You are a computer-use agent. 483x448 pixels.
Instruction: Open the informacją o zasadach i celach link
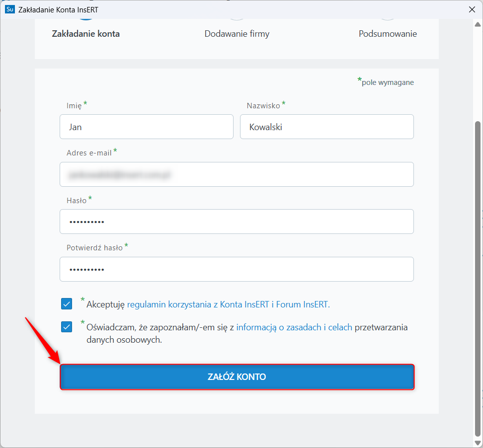pyautogui.click(x=294, y=327)
